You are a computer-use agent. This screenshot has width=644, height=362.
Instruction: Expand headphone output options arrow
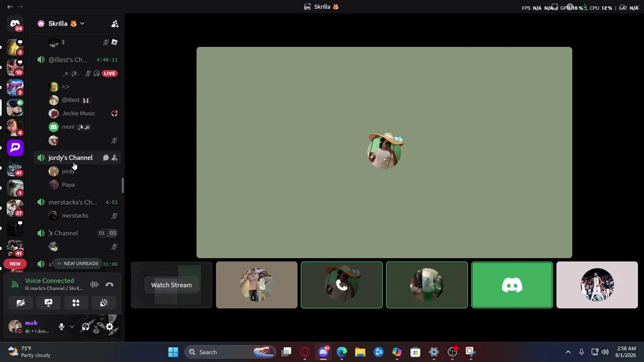[96, 327]
